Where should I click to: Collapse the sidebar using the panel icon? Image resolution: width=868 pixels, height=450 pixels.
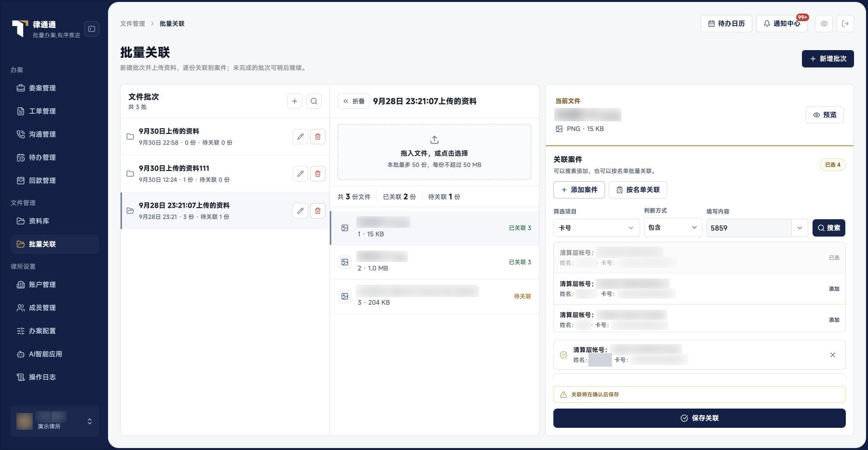(92, 29)
